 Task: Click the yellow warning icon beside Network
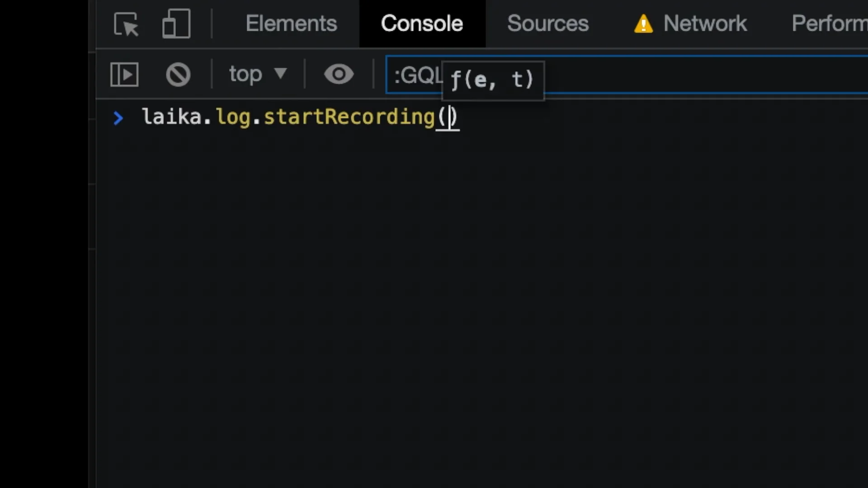coord(643,24)
